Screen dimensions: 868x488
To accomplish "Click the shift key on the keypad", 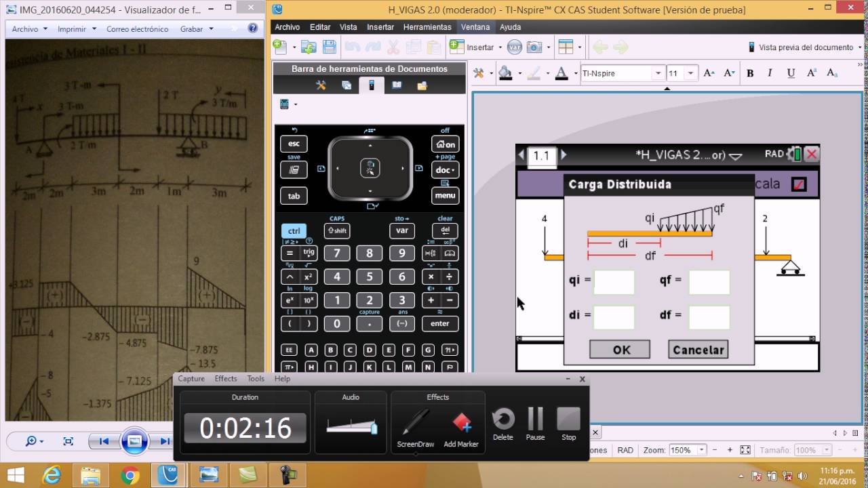I will click(337, 231).
